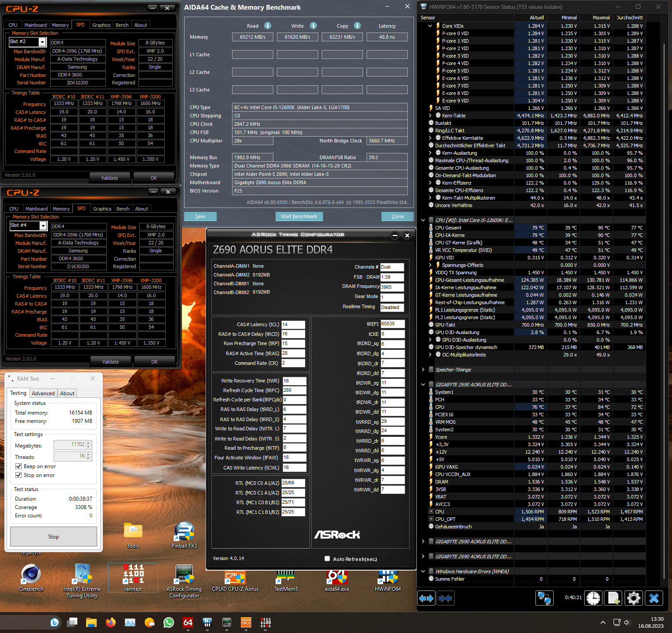Screen dimensions: 672x633
Task: Click Refresh Cycle Time (tRFC) field
Action: [x=294, y=390]
